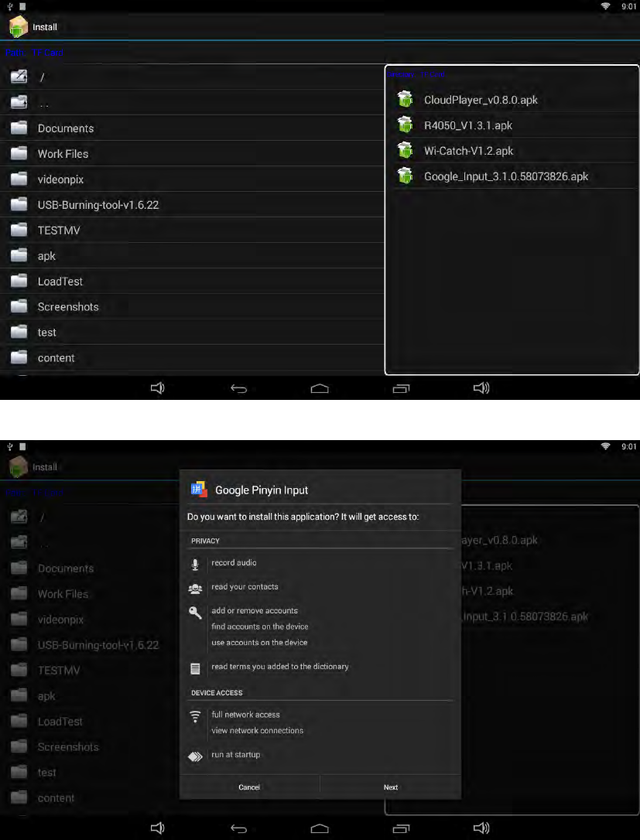The height and width of the screenshot is (840, 640).
Task: Tap the undimmed Install app box icon
Action: (x=19, y=27)
